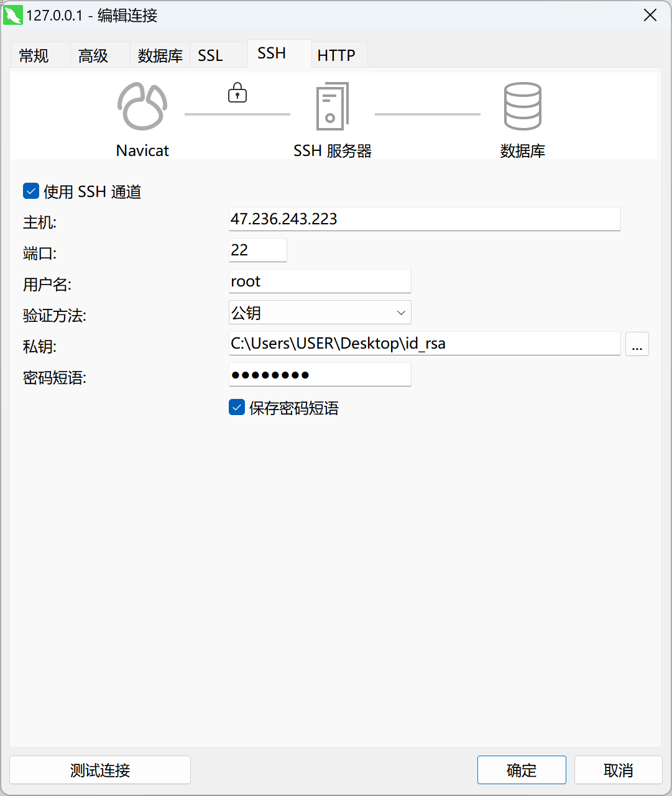Disable the 使用 SSH 通道 checkbox
Image resolution: width=672 pixels, height=796 pixels.
coord(31,191)
